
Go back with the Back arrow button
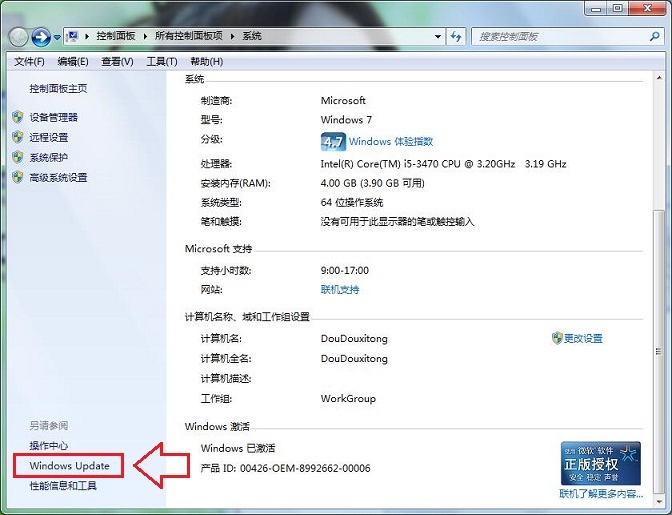coord(18,37)
